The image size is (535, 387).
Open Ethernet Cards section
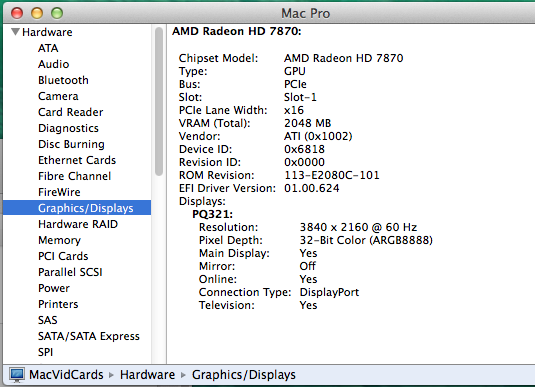click(77, 160)
